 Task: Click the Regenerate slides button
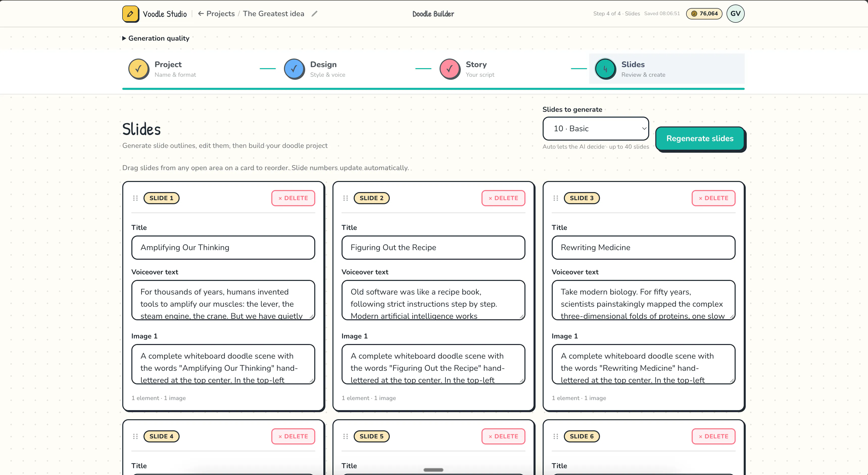(700, 138)
